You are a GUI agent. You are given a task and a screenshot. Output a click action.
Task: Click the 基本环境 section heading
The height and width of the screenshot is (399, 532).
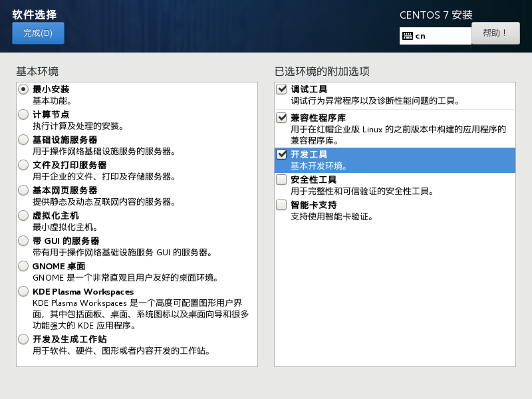37,72
